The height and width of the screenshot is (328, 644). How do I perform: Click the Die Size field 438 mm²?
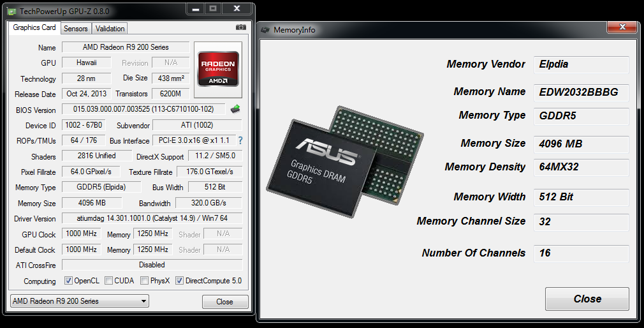point(171,78)
